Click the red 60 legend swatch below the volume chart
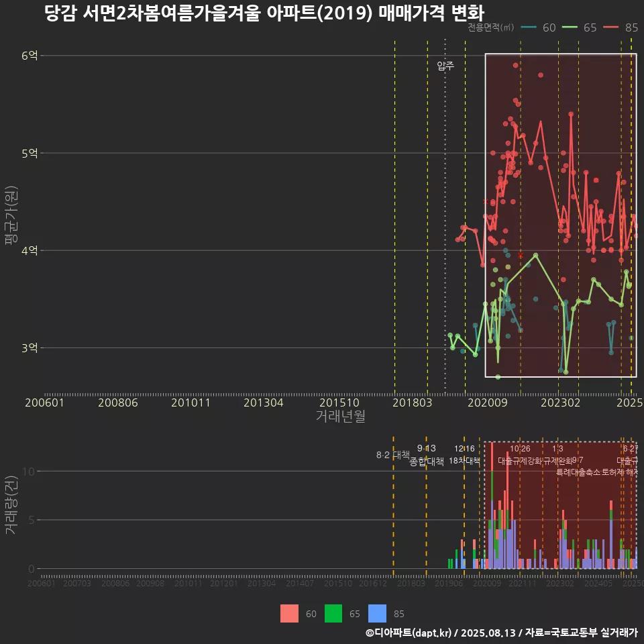Viewport: 644px width, 644px height. [x=289, y=614]
